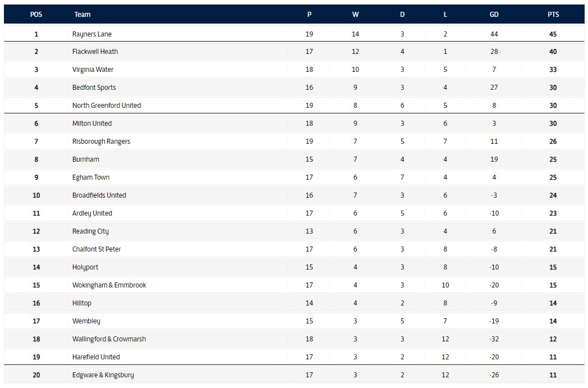Click the PTS column header
Viewport: 588px width, 388px height.
coord(553,14)
